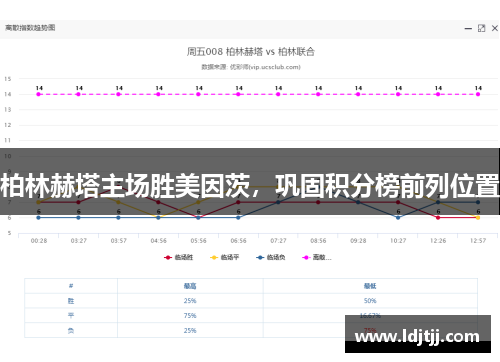
Task: Click the # column header cell
Action: coord(71,286)
